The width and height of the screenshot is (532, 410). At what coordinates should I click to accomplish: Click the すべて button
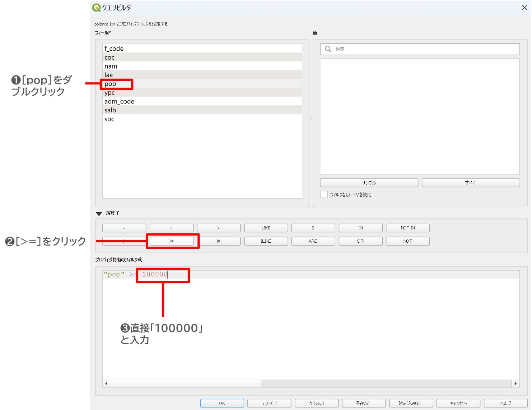point(471,183)
